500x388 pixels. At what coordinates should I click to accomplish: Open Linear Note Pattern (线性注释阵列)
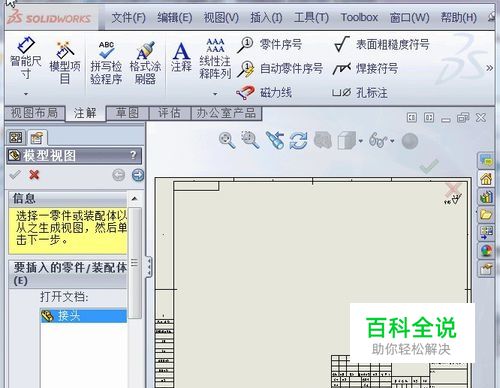pyautogui.click(x=215, y=59)
